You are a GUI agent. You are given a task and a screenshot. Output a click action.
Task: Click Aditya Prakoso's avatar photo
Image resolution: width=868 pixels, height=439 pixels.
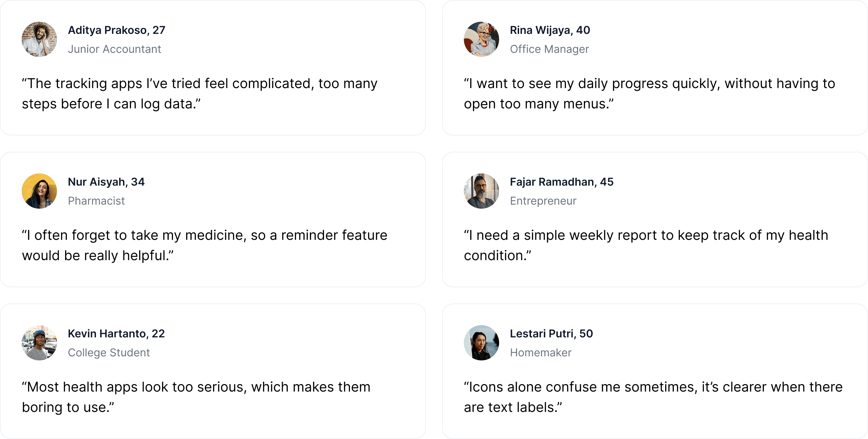tap(39, 39)
